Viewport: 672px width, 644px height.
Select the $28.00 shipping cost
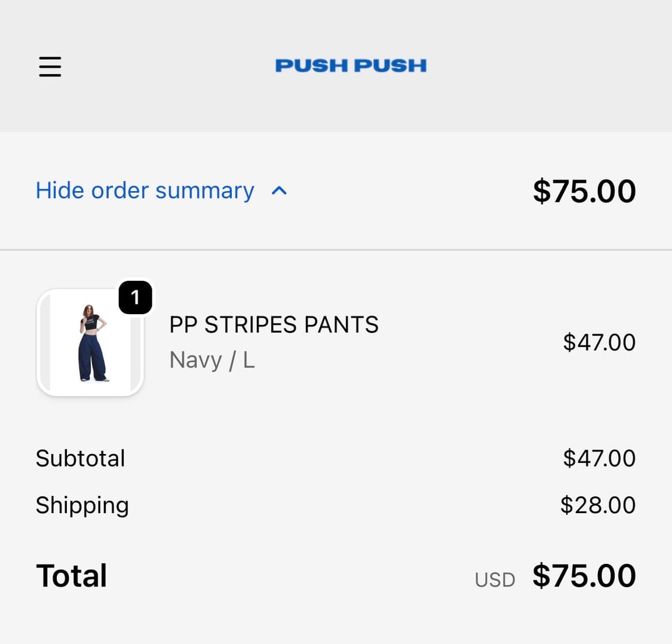point(597,505)
